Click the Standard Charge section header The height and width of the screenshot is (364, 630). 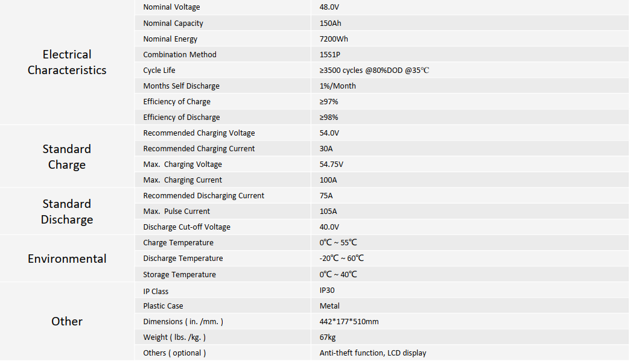pos(67,157)
